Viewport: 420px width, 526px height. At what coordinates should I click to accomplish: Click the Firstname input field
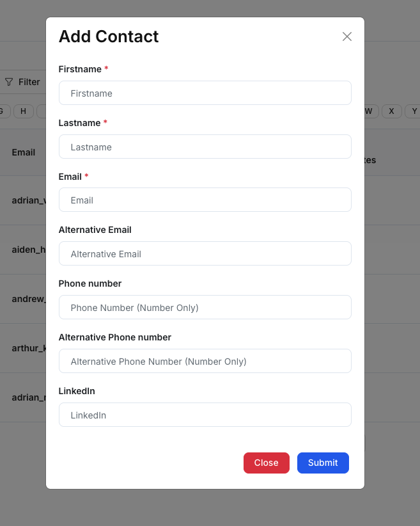point(205,93)
